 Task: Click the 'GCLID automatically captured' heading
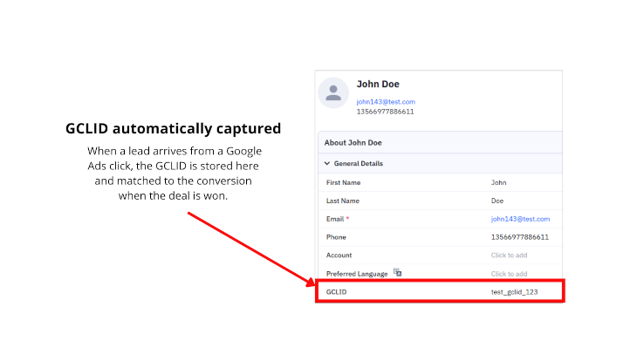coord(174,128)
